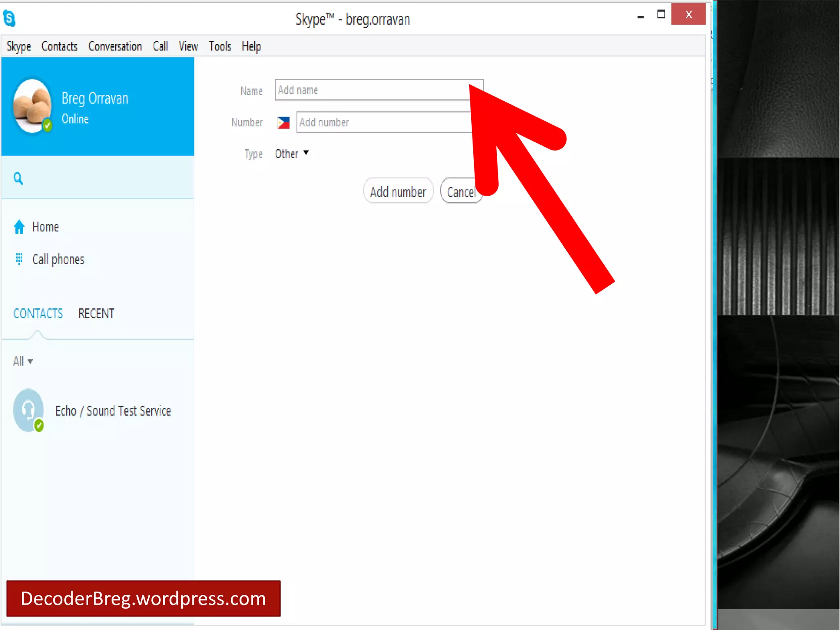This screenshot has width=840, height=630.
Task: Focus the Add name input field
Action: click(379, 90)
